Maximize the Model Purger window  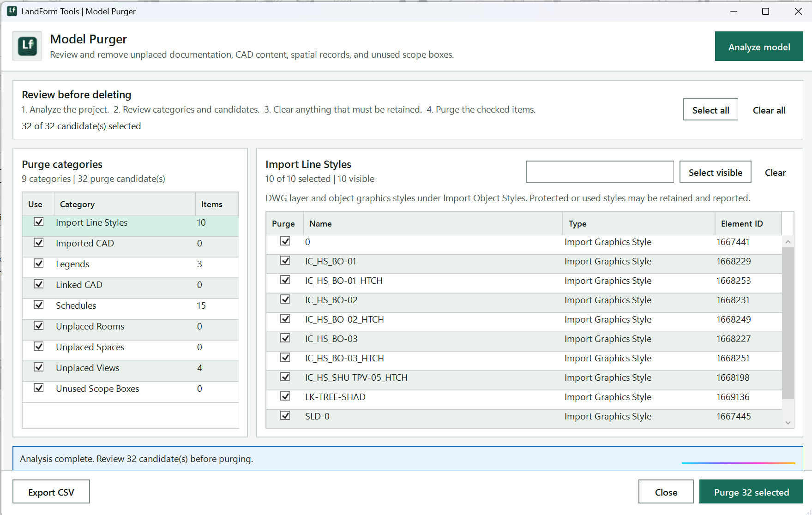pyautogui.click(x=765, y=11)
